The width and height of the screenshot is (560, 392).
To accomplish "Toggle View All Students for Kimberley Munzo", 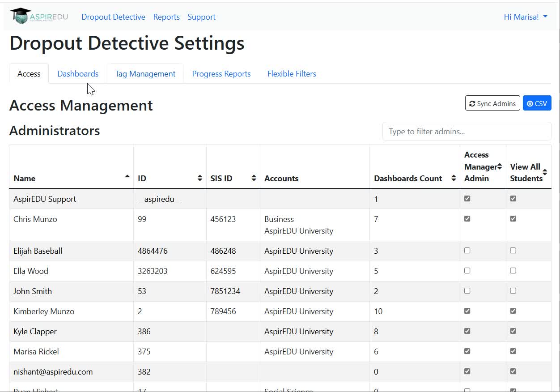I will [x=513, y=311].
